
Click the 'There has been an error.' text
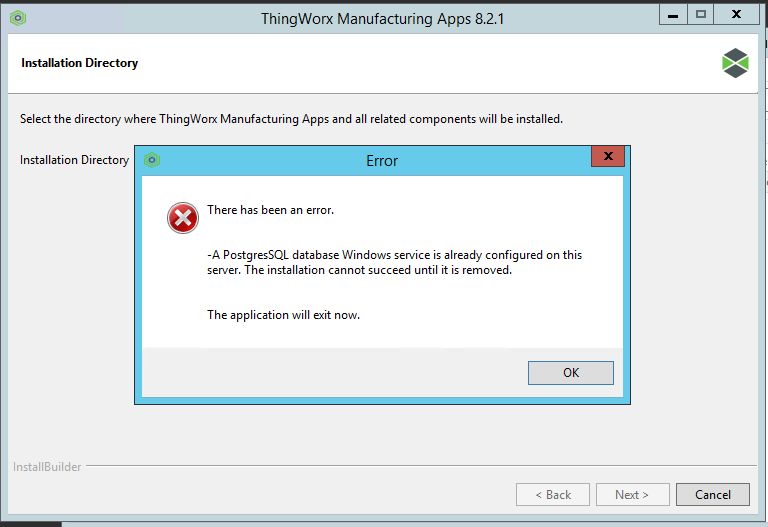pos(270,210)
